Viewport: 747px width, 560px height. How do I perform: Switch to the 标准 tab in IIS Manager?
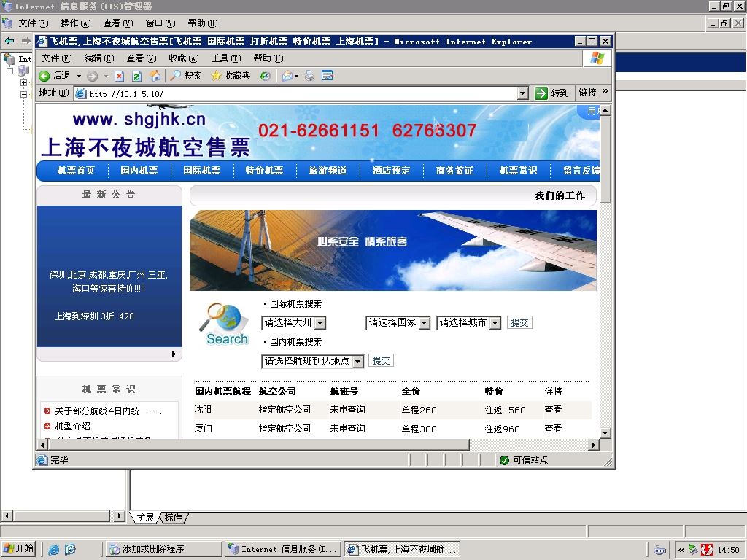pyautogui.click(x=174, y=517)
